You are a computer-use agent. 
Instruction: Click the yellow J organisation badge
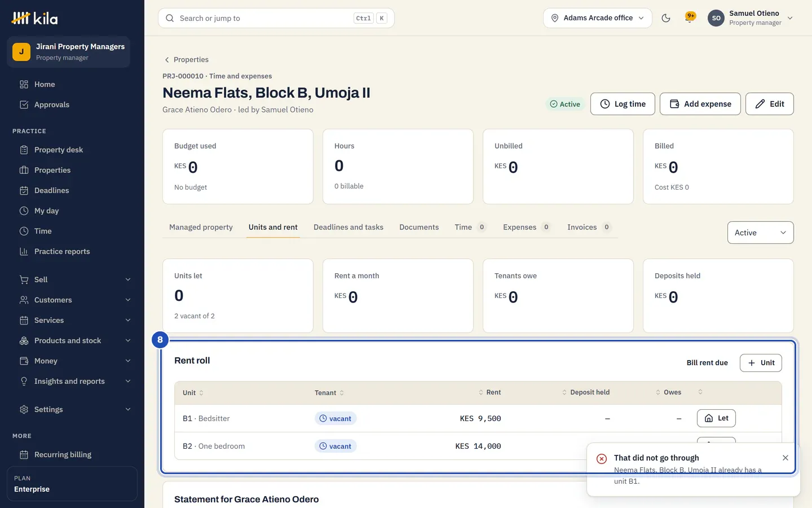(21, 52)
